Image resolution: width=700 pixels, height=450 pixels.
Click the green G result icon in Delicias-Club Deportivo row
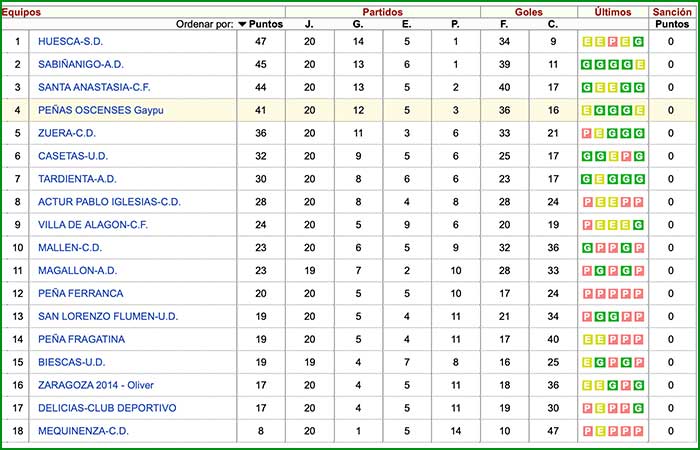(x=637, y=408)
